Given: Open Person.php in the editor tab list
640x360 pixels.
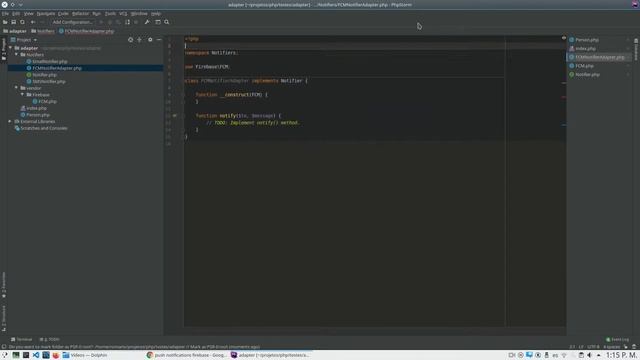Looking at the screenshot, I should (x=584, y=40).
